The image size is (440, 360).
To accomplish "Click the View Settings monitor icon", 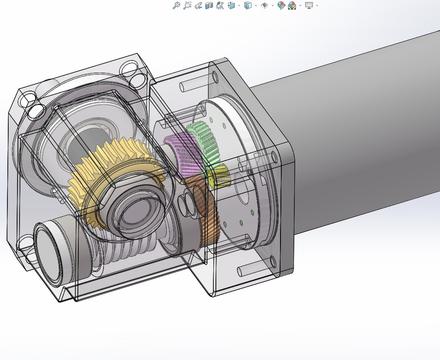I will [x=309, y=5].
